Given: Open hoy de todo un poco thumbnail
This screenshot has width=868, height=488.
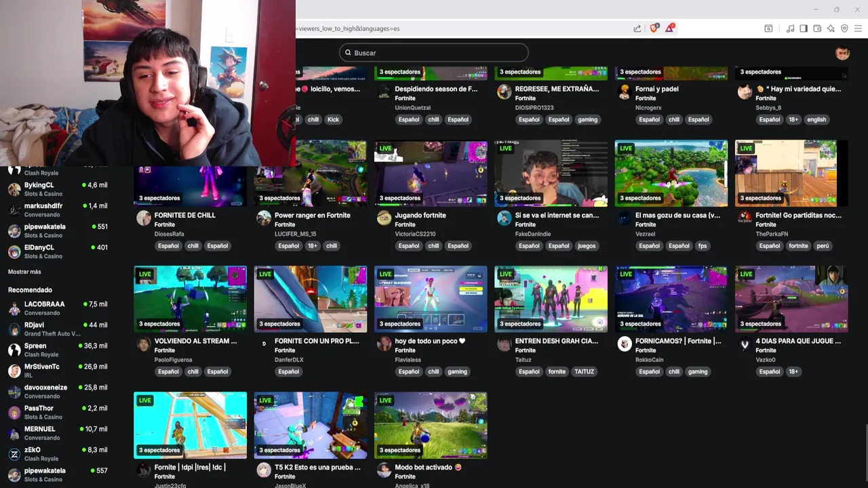Looking at the screenshot, I should (431, 299).
